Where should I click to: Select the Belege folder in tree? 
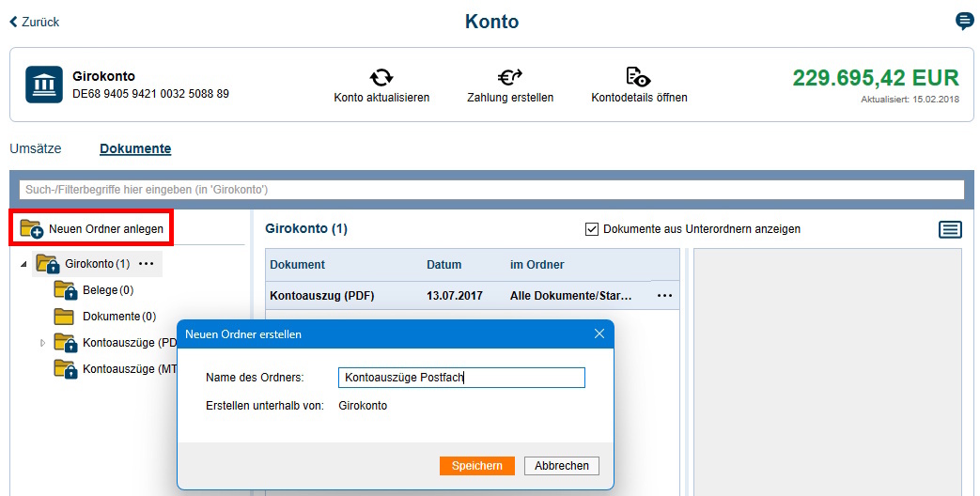coord(101,290)
